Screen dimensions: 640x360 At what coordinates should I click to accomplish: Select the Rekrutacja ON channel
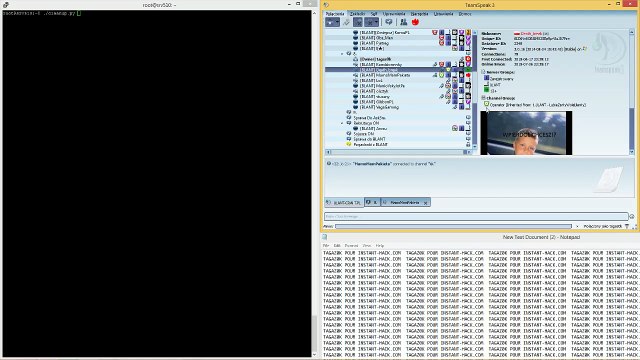(x=366, y=123)
